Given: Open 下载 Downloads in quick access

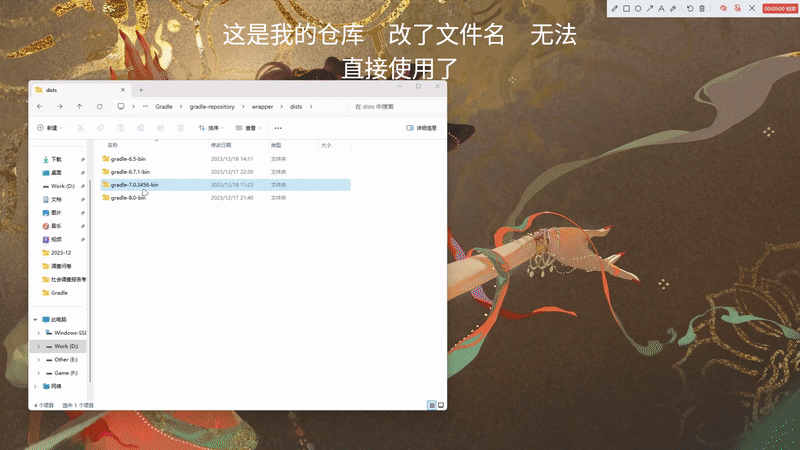Looking at the screenshot, I should (56, 160).
